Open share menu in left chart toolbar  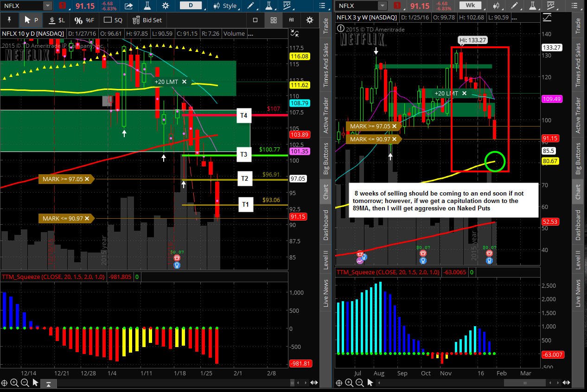point(129,6)
